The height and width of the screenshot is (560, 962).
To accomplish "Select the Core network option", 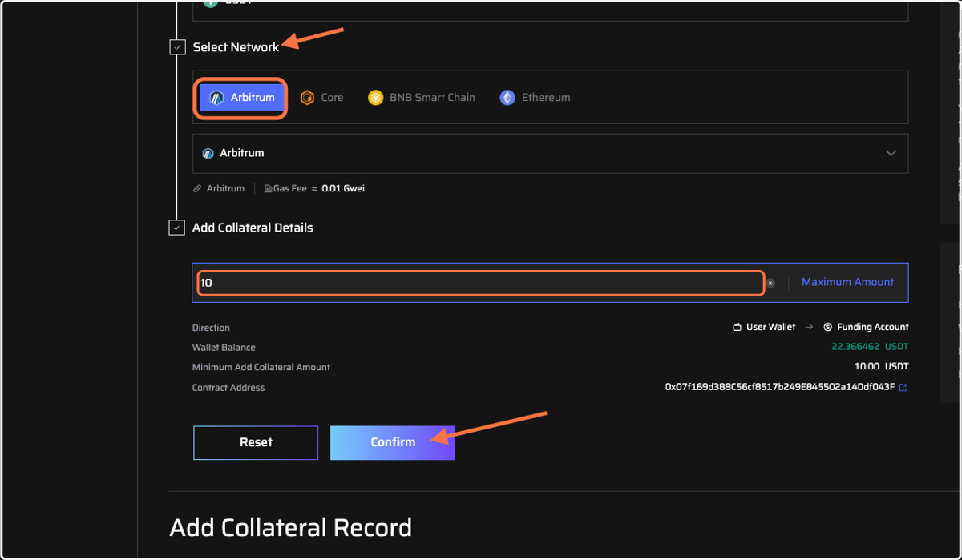I will (x=321, y=98).
